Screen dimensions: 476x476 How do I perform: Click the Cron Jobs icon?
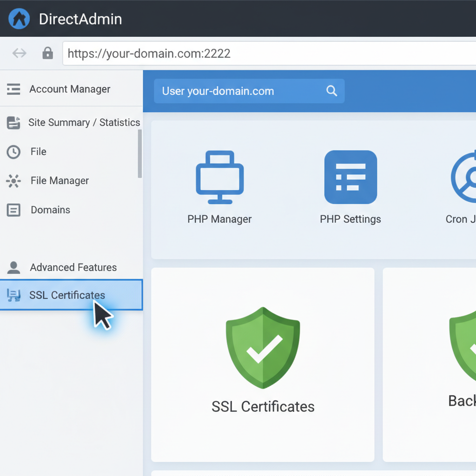click(464, 177)
